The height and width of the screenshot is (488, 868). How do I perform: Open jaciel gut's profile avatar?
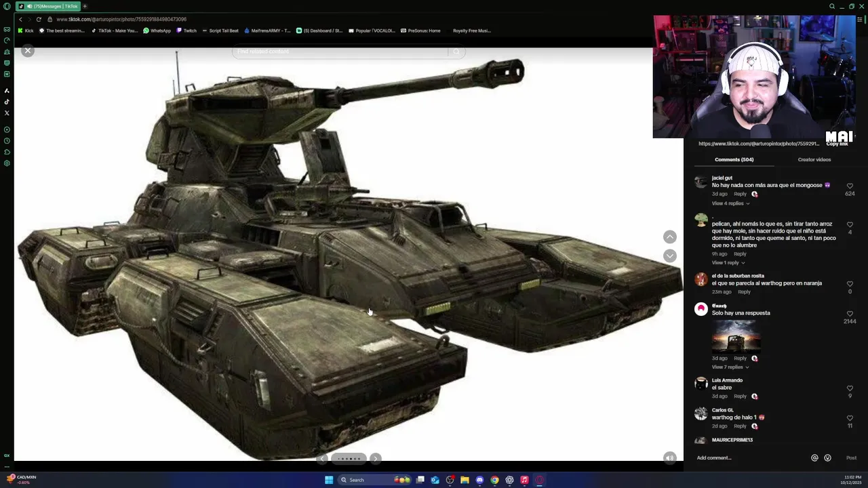701,182
